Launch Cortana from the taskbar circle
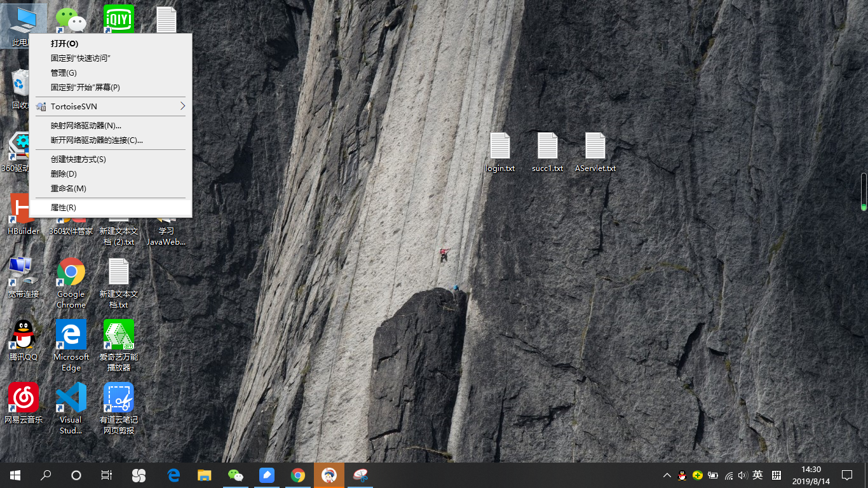 76,475
